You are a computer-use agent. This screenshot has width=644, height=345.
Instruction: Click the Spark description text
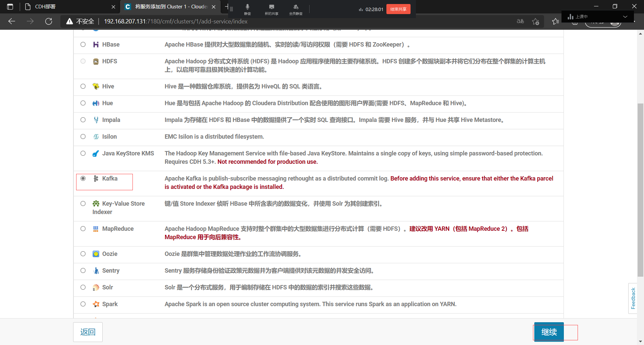pyautogui.click(x=311, y=304)
